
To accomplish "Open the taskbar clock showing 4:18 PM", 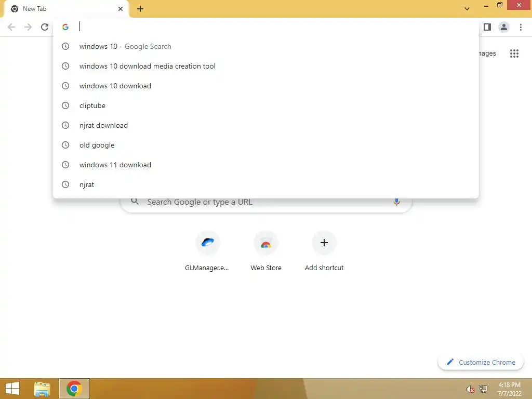I will pyautogui.click(x=509, y=389).
